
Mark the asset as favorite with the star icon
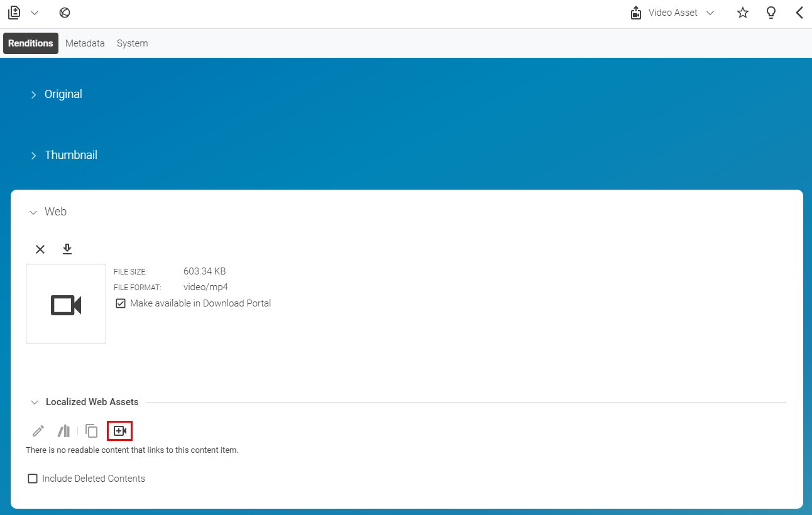743,12
